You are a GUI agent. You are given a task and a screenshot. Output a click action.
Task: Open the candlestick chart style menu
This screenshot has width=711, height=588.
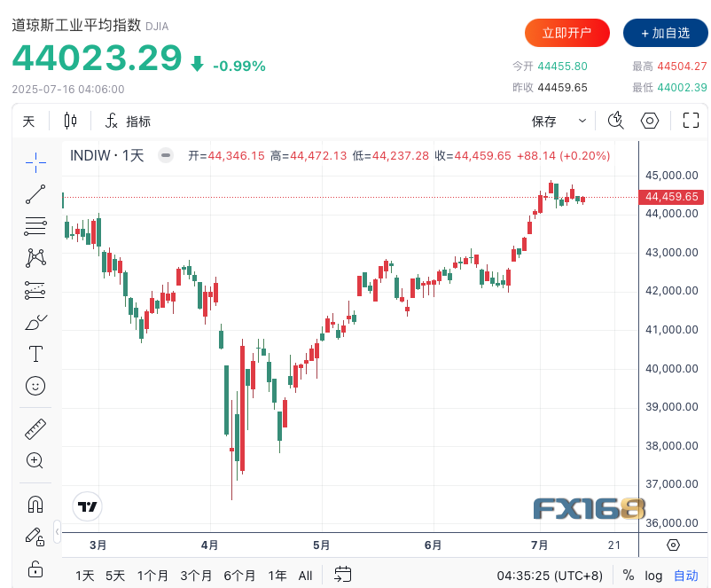pyautogui.click(x=71, y=121)
